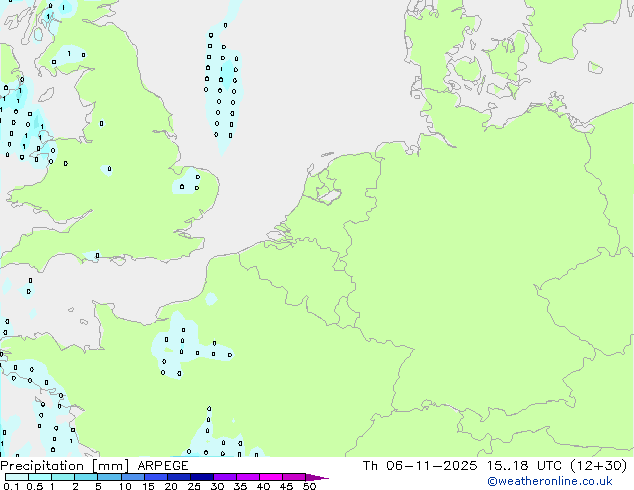
Task: Click the purple arrow tip ending the legend
Action: [x=317, y=477]
